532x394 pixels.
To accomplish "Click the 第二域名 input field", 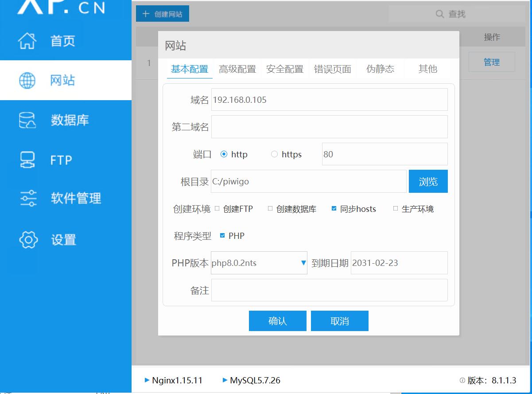I will [329, 127].
